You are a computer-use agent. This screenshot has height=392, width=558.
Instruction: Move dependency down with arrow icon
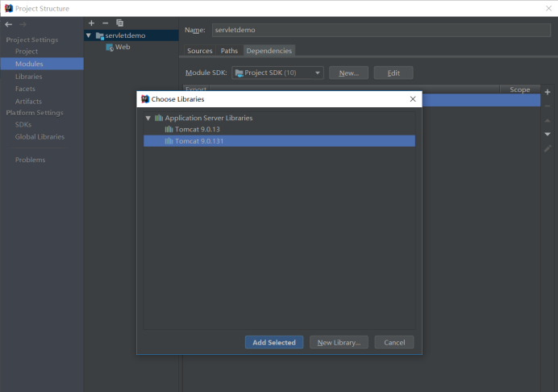tap(548, 134)
